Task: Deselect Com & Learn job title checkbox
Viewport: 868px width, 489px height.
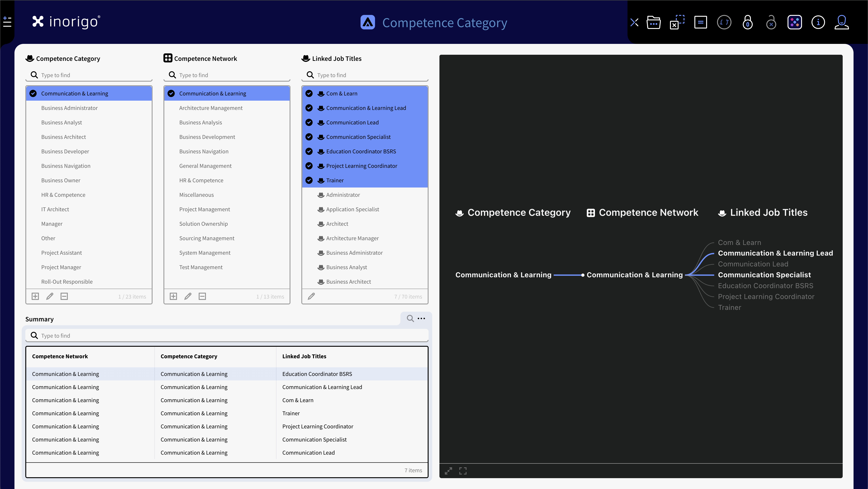Action: point(309,94)
